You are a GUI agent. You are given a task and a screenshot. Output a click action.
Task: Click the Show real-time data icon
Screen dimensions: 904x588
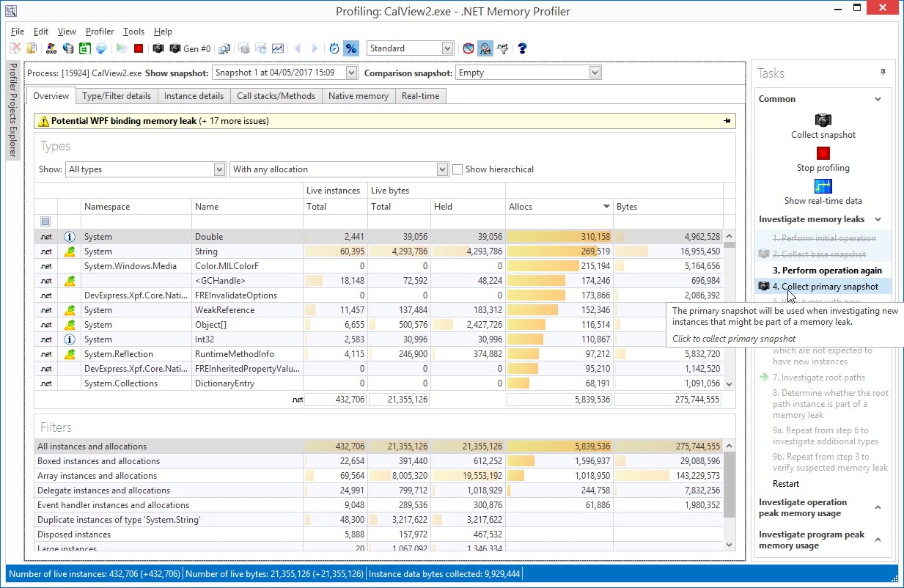[823, 186]
